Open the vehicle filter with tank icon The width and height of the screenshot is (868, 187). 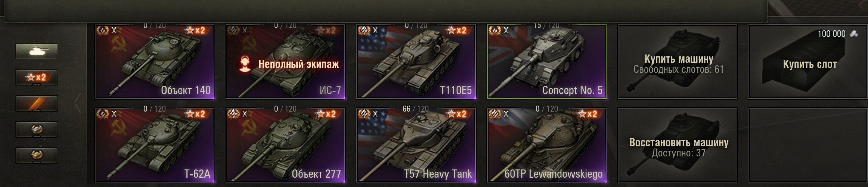pyautogui.click(x=37, y=51)
